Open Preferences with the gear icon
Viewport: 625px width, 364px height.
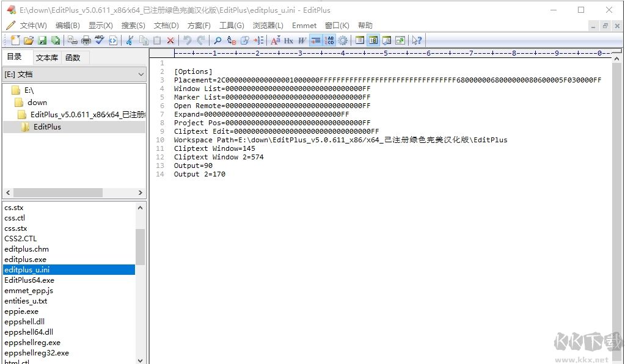click(x=343, y=40)
